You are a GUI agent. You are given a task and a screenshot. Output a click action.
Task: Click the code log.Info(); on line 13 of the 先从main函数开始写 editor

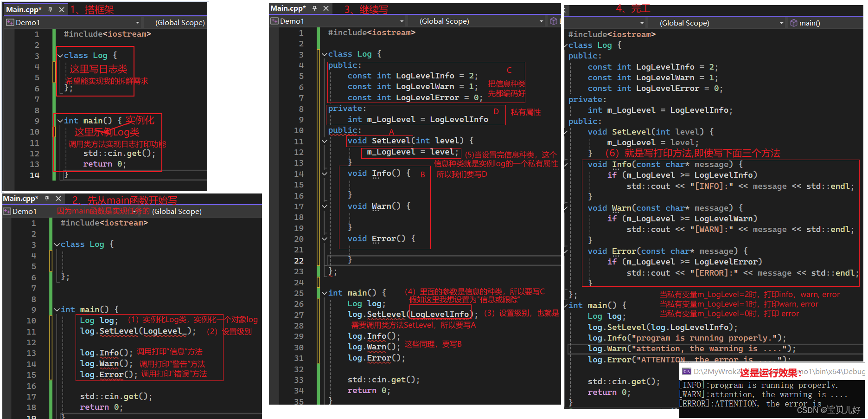click(x=106, y=353)
